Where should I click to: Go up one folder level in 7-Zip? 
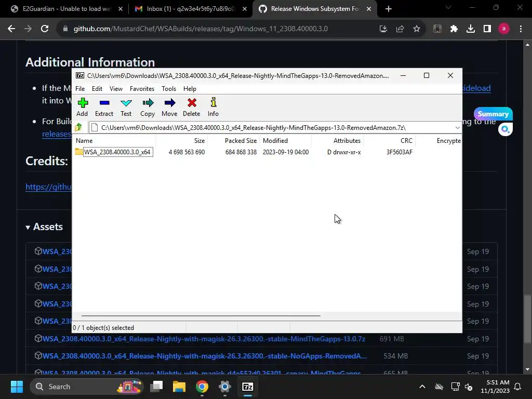79,128
